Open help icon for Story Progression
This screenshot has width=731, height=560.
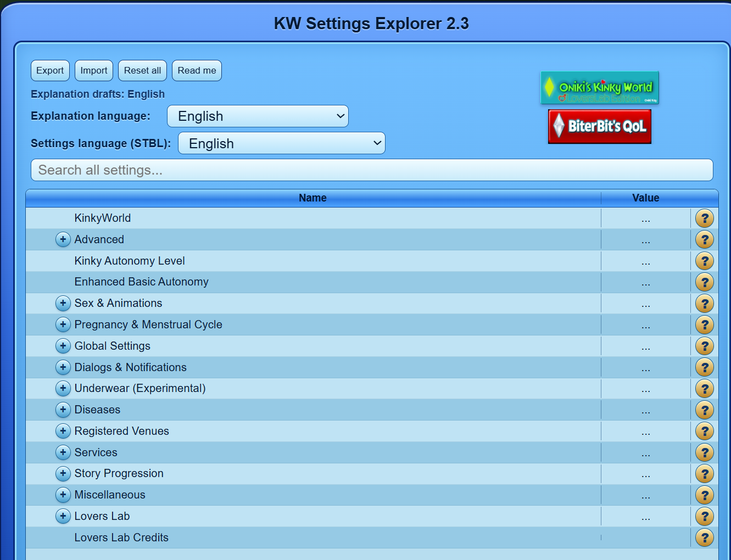[x=704, y=474]
